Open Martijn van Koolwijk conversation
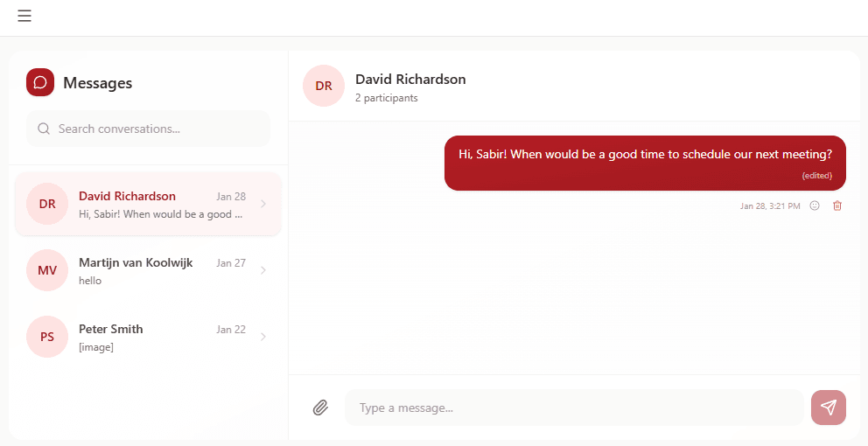 (136, 262)
